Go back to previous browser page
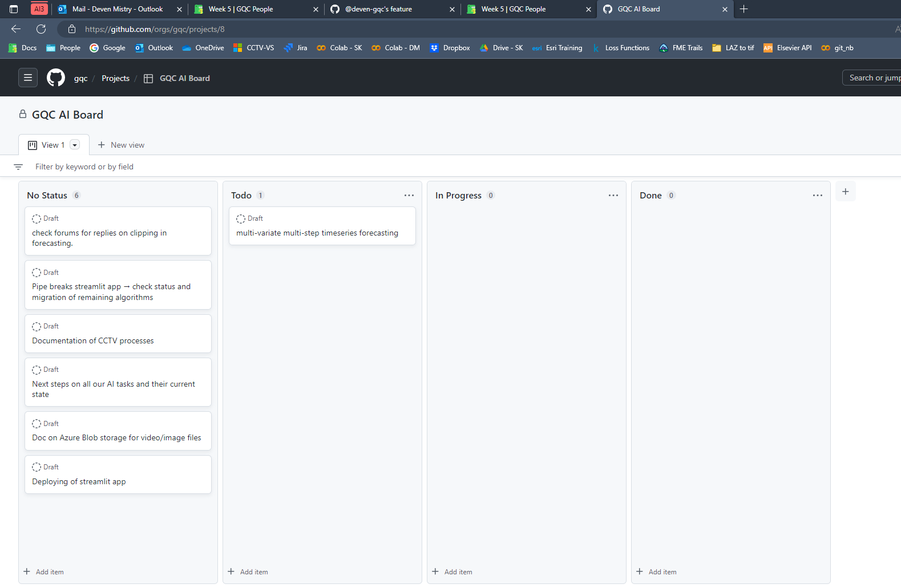Screen dimensions: 901x588 tap(16, 29)
